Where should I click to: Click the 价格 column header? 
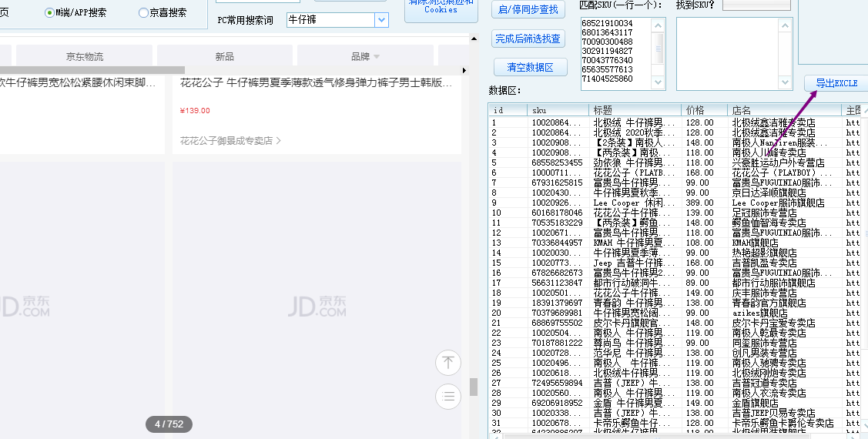pos(704,110)
